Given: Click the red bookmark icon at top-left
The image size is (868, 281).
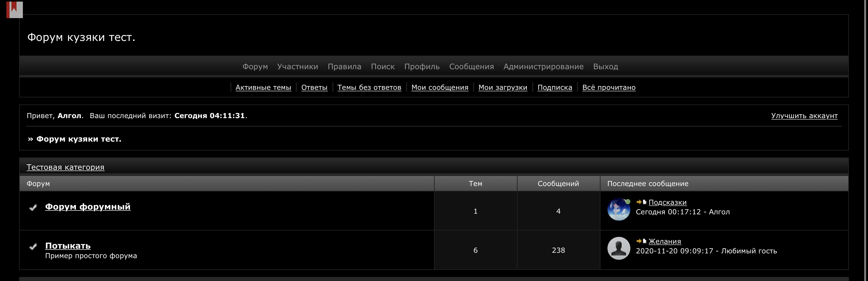Looking at the screenshot, I should (15, 10).
